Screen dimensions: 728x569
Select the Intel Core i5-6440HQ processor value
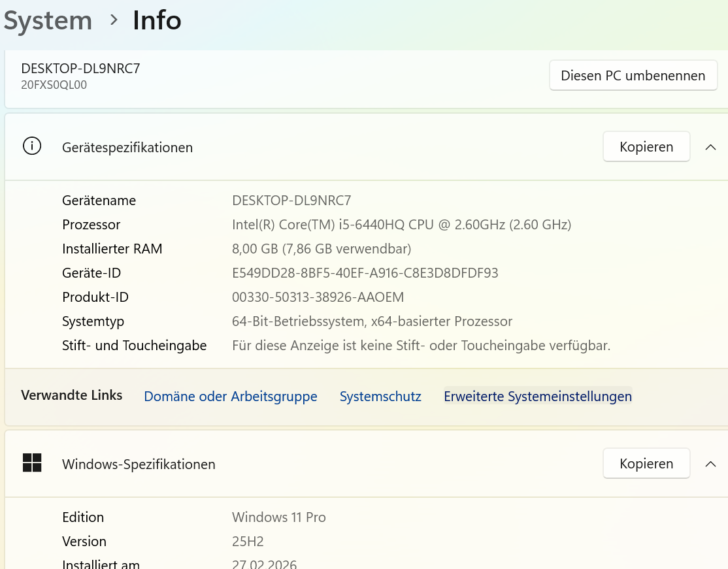[402, 225]
